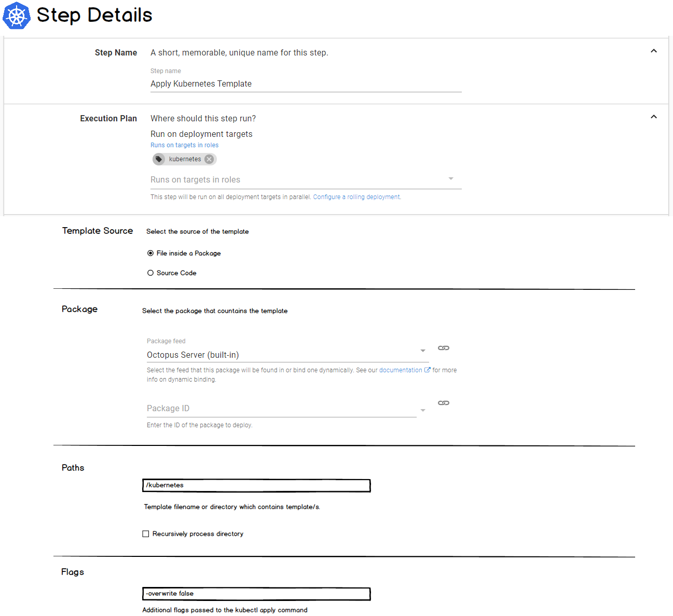Open Configure a rolling deployment link
673x616 pixels.
356,197
